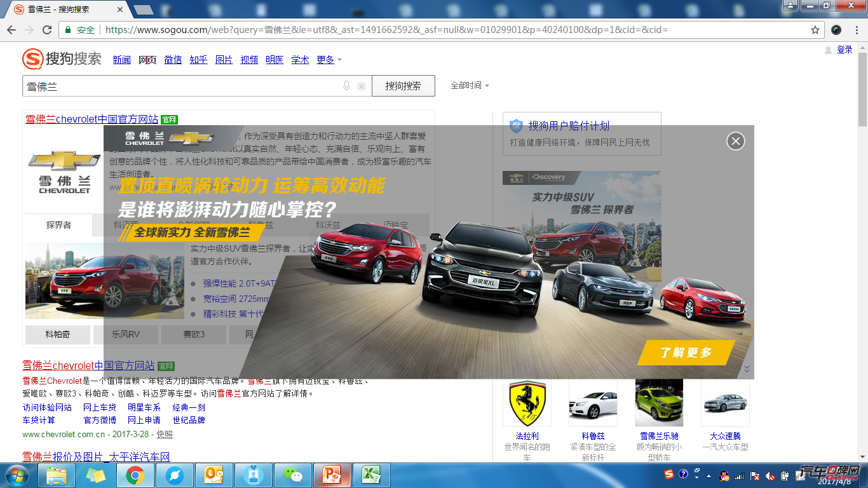Open Chrome's three-dot menu

tap(855, 30)
